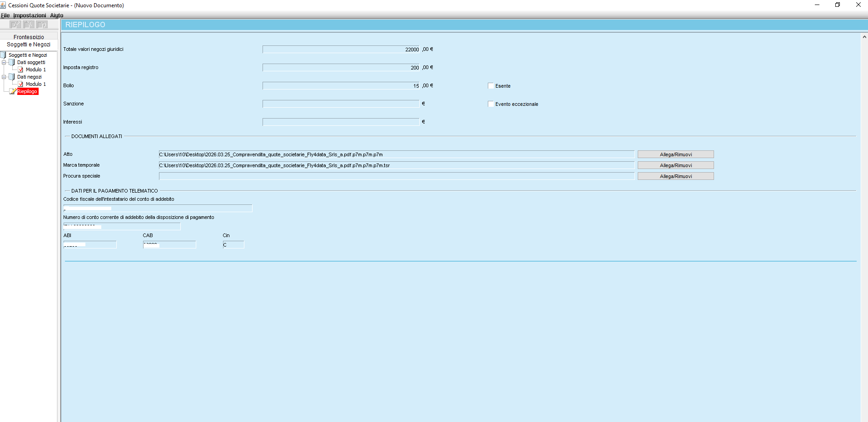Click the Marca temporale file path field

click(397, 165)
